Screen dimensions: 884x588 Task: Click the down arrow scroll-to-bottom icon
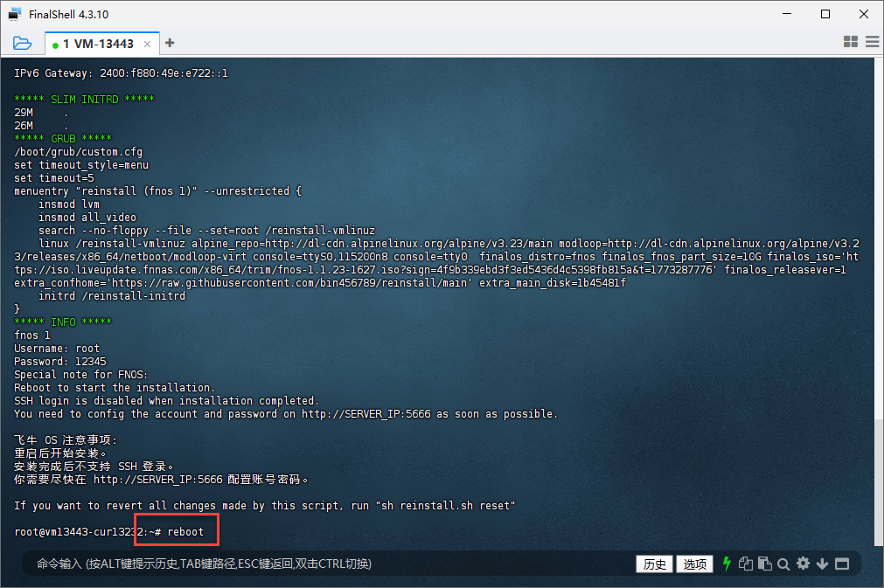click(822, 564)
